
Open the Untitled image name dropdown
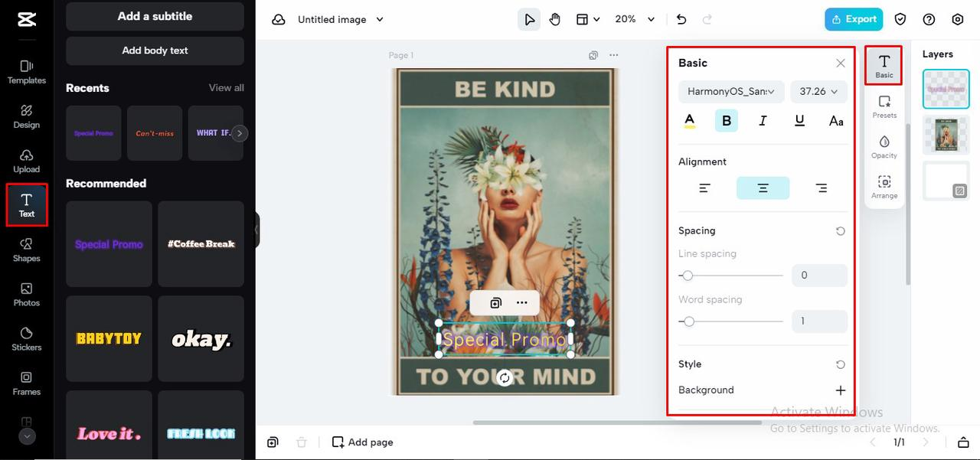tap(341, 19)
